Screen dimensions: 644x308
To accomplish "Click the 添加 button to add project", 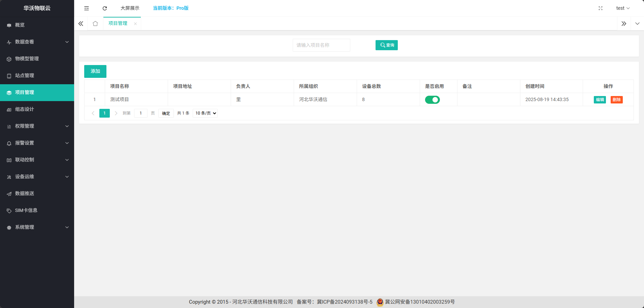I will tap(95, 71).
